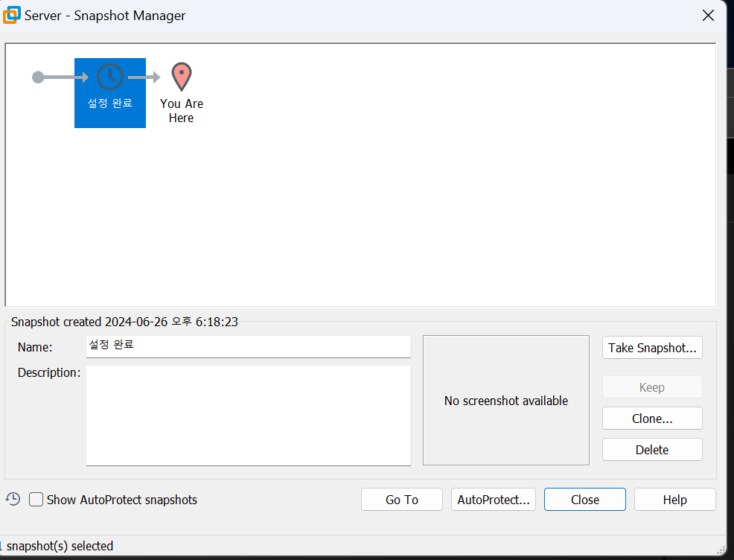Open AutoProtect... settings
Viewport: 734px width, 560px height.
[x=494, y=500]
